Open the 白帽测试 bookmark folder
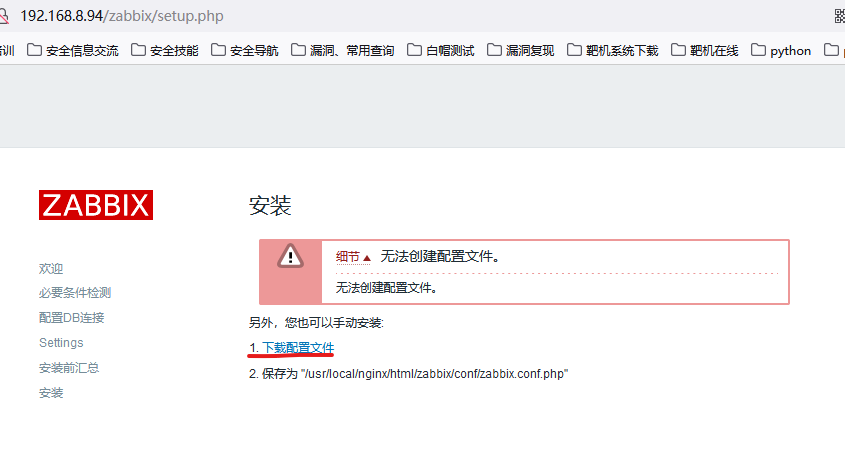Image resolution: width=845 pixels, height=473 pixels. 441,51
